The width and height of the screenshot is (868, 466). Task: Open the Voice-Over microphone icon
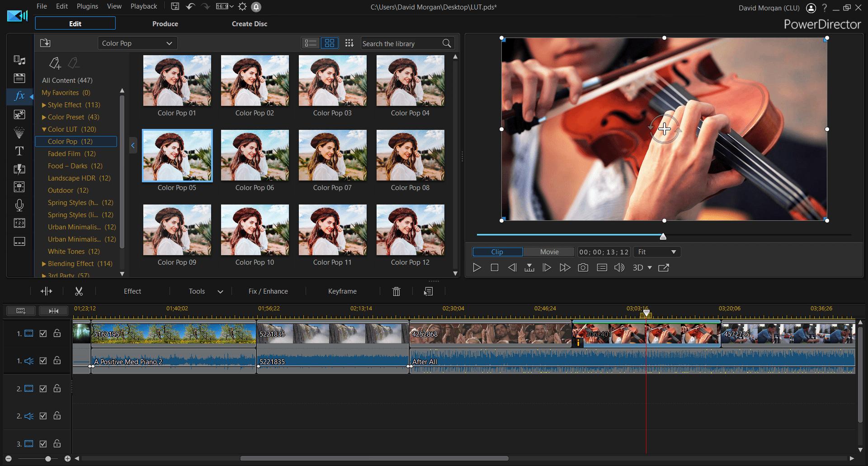19,205
